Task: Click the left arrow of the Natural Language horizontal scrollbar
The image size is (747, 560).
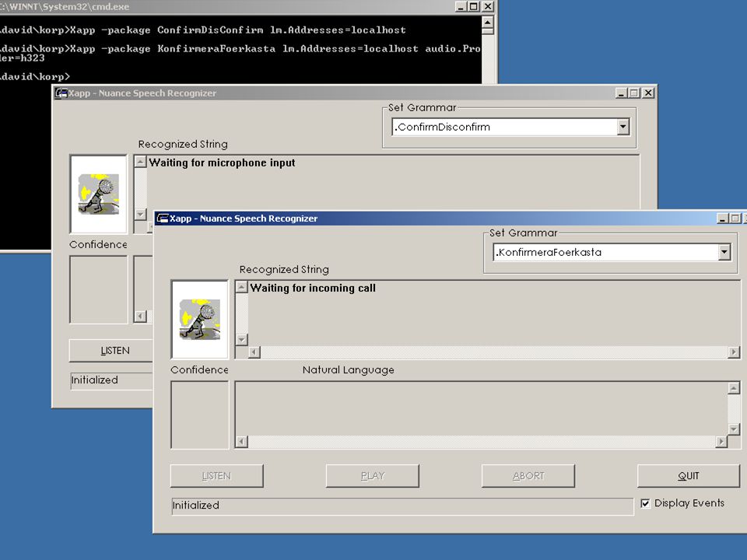Action: [x=241, y=442]
